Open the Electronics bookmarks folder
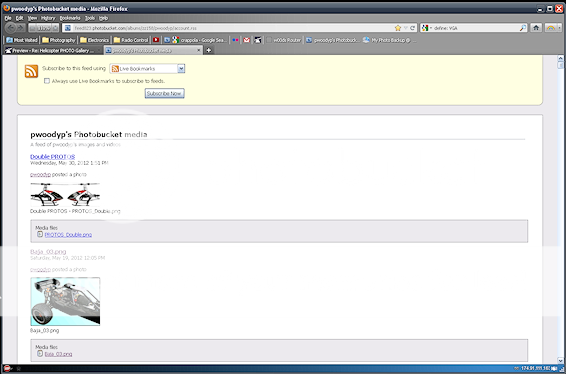The width and height of the screenshot is (566, 374). coord(94,40)
